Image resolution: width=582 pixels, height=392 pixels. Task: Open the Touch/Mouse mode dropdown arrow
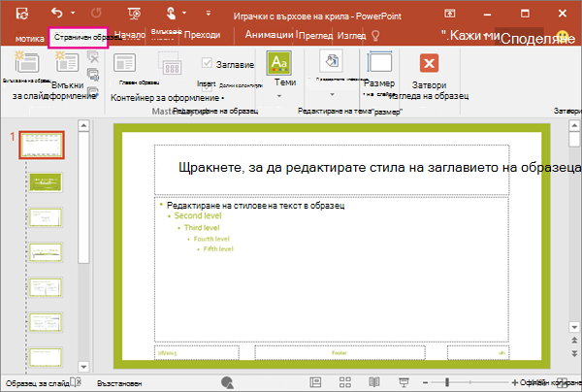click(x=184, y=13)
